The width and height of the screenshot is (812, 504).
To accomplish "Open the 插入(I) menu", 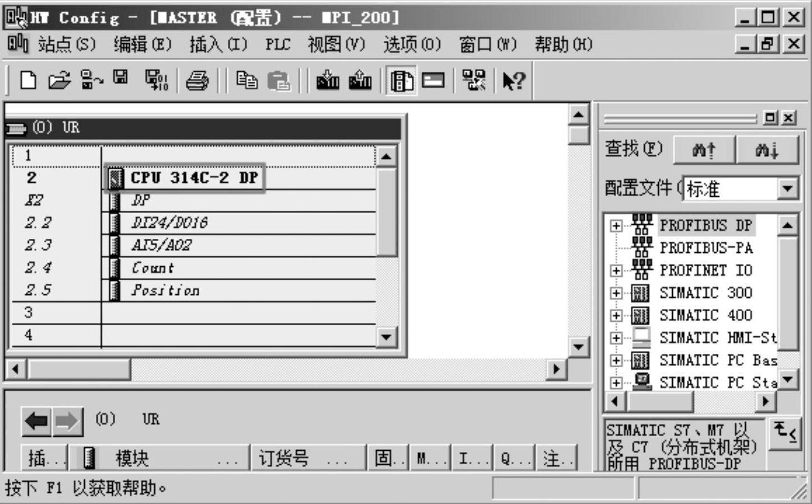I will coord(218,44).
